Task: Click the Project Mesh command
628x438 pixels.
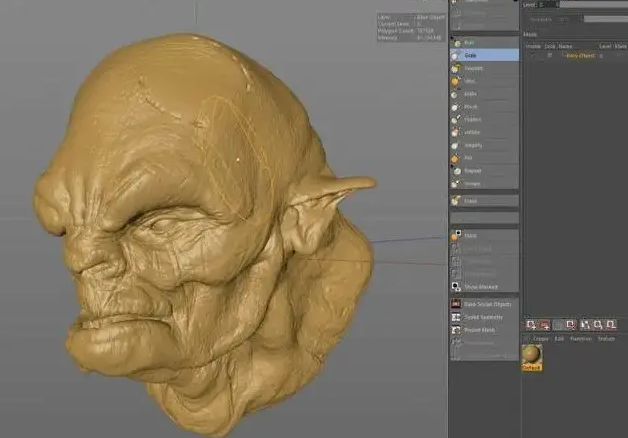Action: 484,330
